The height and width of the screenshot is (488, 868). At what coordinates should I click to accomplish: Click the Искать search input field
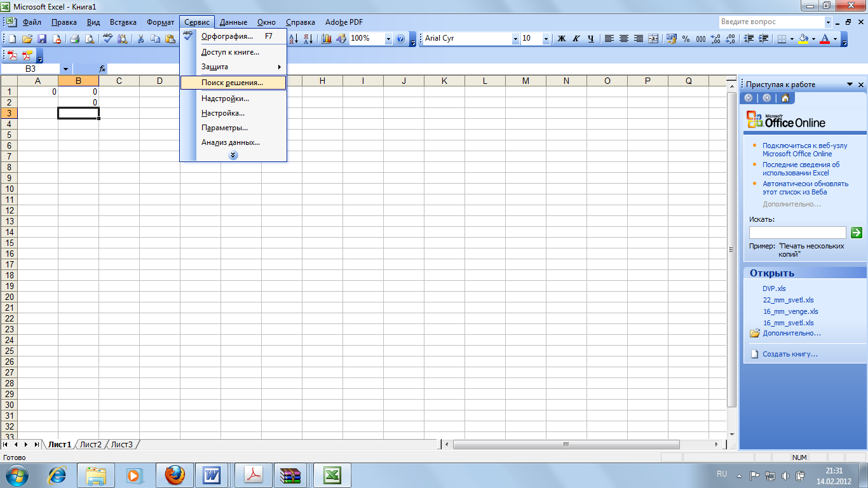(x=797, y=233)
